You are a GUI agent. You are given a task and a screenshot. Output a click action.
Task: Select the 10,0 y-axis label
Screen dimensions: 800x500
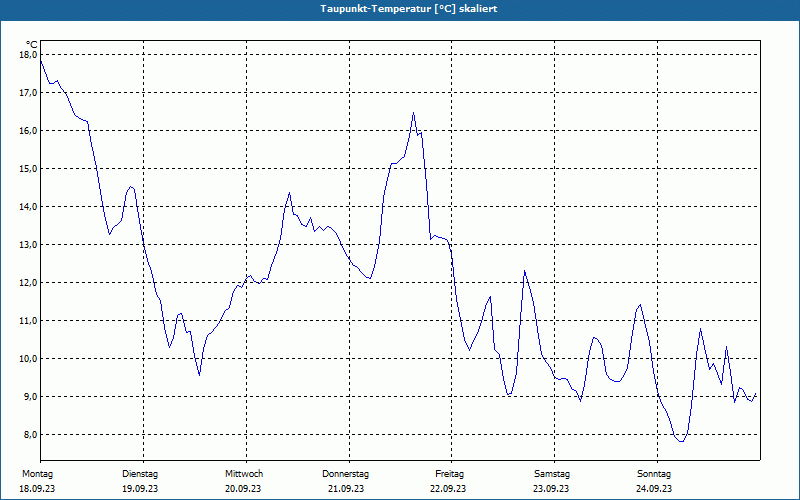pyautogui.click(x=29, y=359)
